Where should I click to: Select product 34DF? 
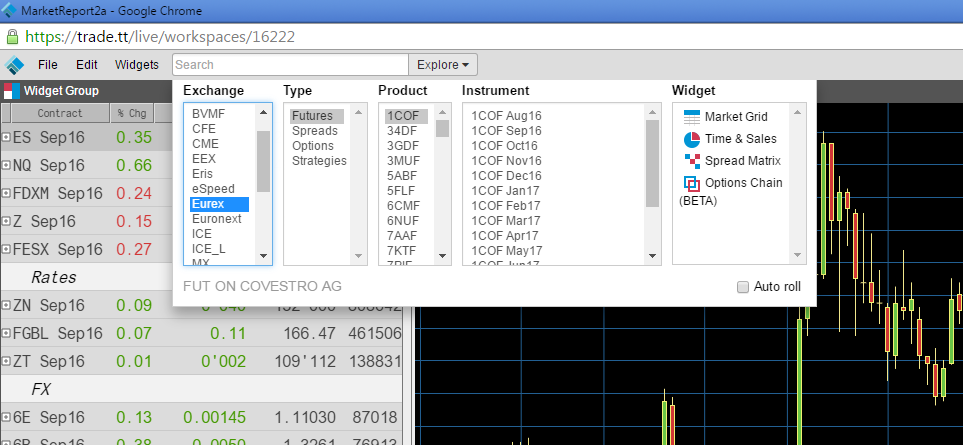[402, 131]
